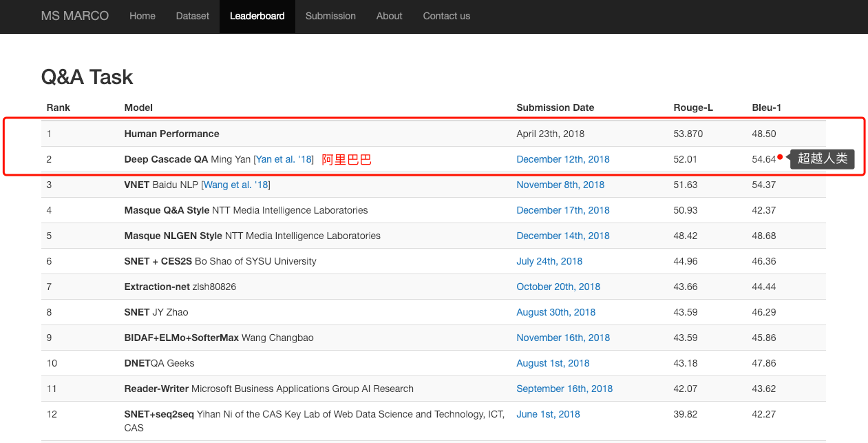Viewport: 868px width, 443px height.
Task: Select the Reader-Writer Microsoft entry
Action: click(x=268, y=389)
